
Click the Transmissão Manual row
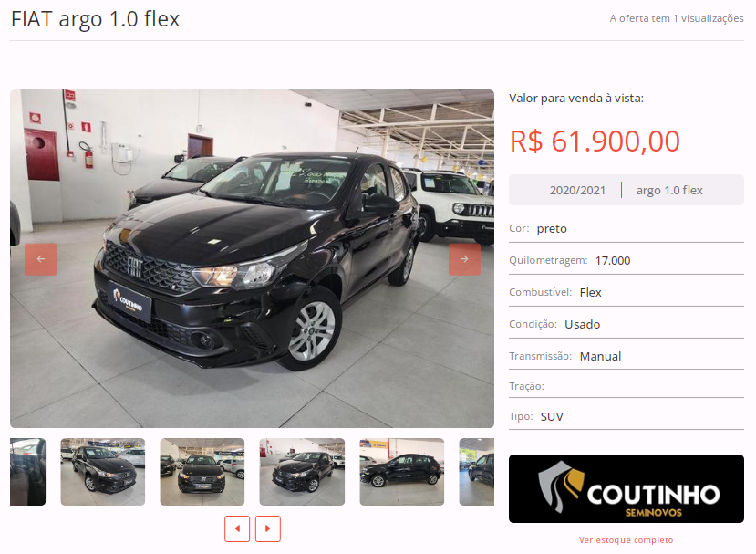click(626, 356)
